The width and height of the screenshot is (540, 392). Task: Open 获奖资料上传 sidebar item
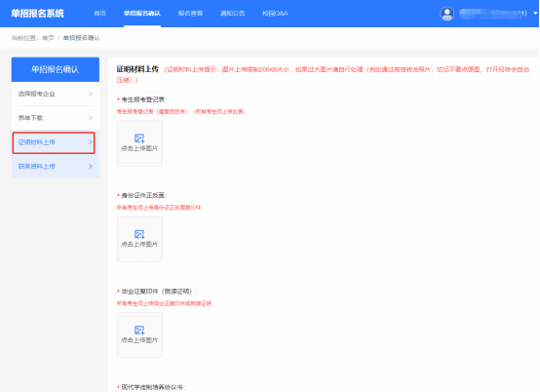click(x=56, y=167)
